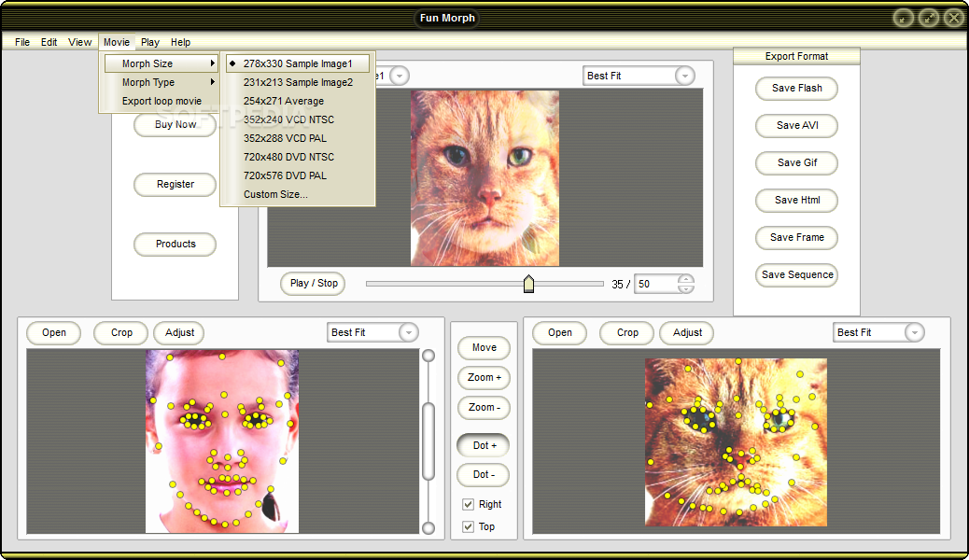Click the morph frame slider thumb

pyautogui.click(x=528, y=284)
